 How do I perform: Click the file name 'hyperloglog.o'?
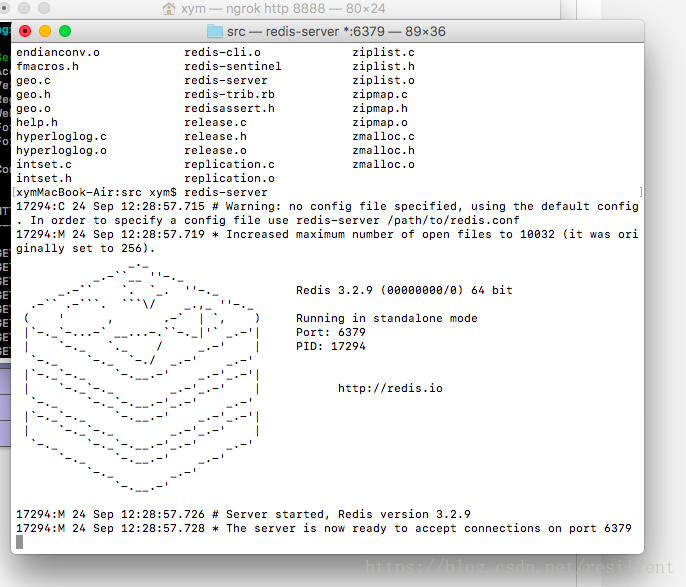coord(62,150)
